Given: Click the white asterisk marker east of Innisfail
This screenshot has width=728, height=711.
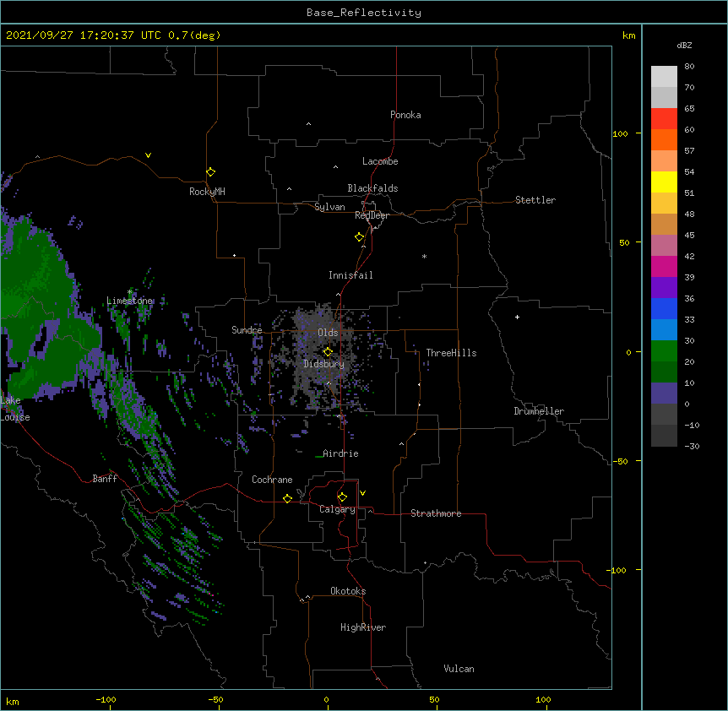Looking at the screenshot, I should coord(424,256).
